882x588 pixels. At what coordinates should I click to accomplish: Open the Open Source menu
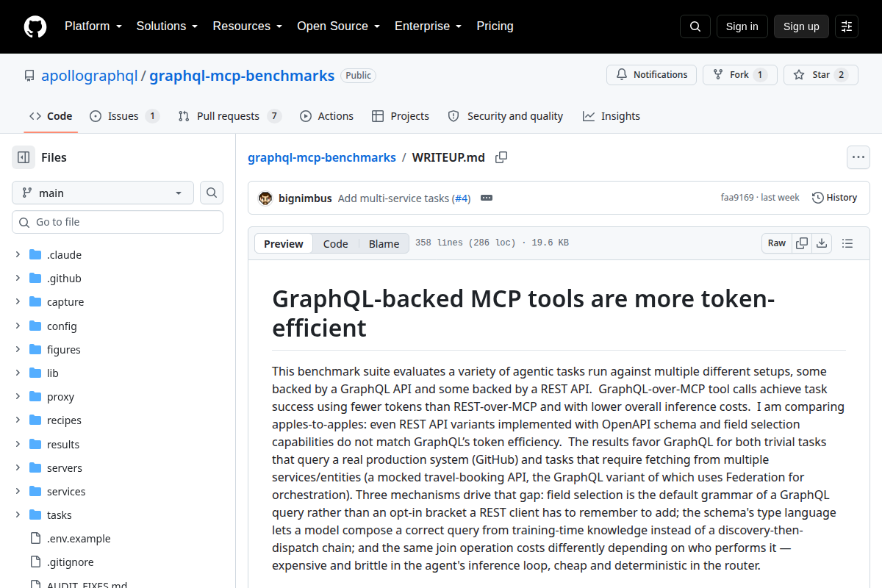tap(338, 26)
